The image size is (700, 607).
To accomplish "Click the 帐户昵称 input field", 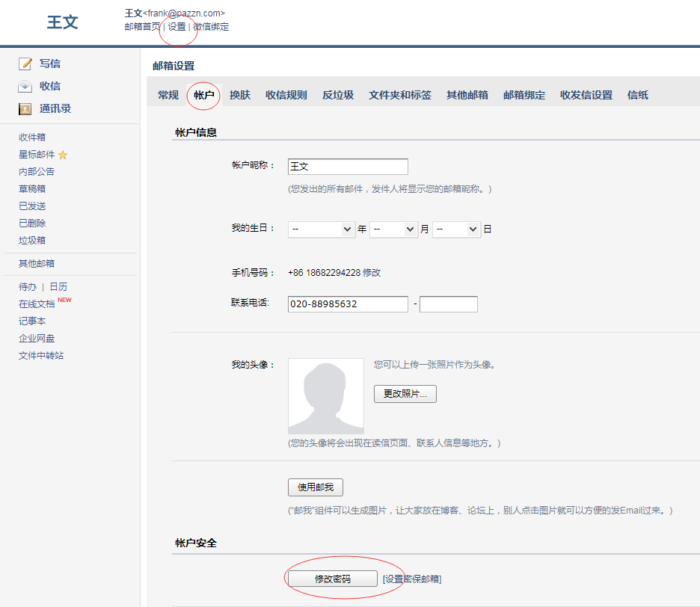I will tap(348, 167).
